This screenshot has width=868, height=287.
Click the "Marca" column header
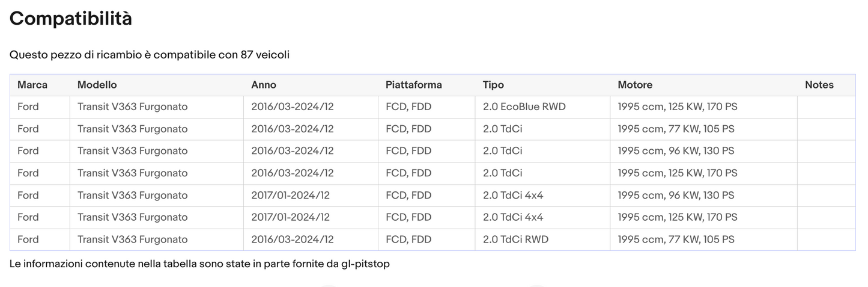point(32,85)
